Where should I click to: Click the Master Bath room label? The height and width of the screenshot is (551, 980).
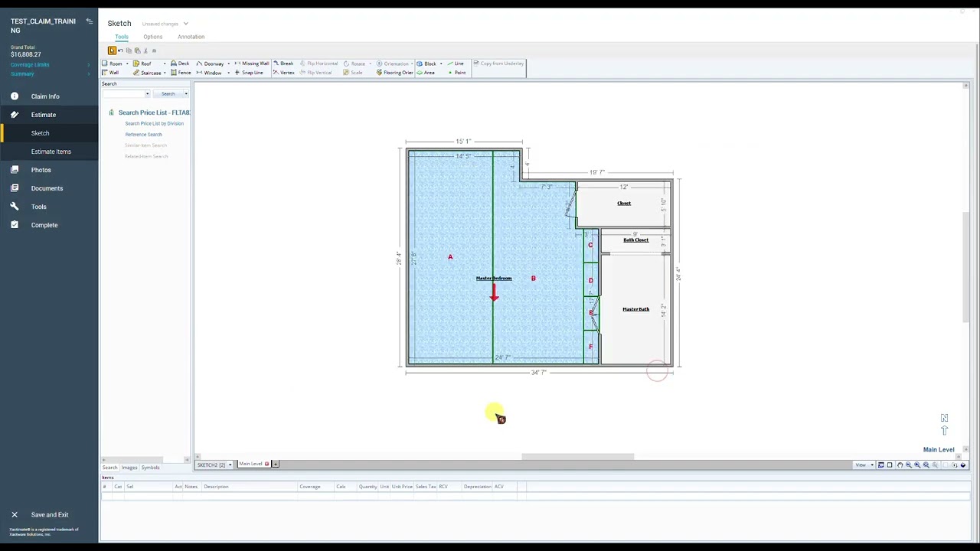click(x=635, y=309)
